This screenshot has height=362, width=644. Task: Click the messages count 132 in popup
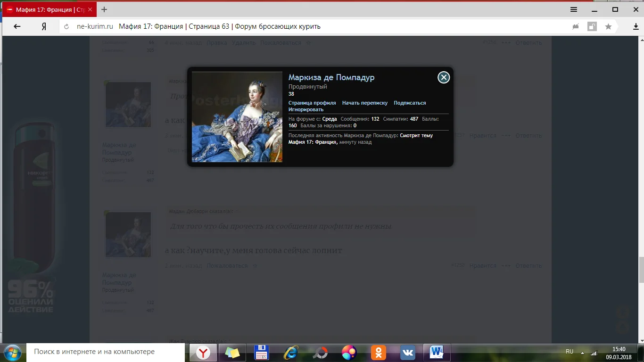click(x=375, y=119)
